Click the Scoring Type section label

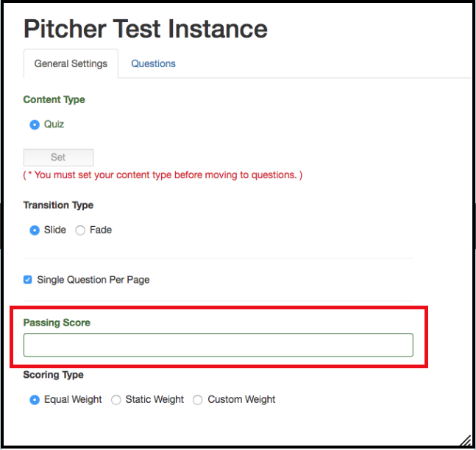53,375
